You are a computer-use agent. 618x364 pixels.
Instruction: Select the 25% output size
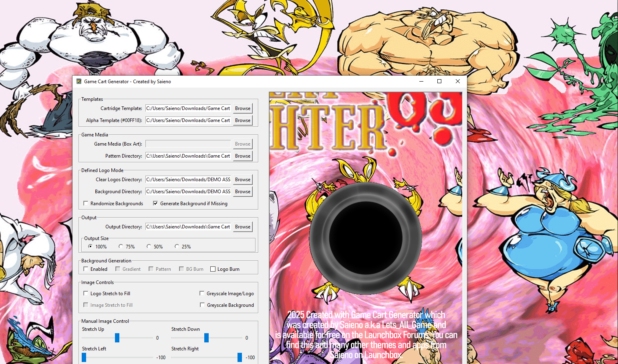(x=177, y=246)
